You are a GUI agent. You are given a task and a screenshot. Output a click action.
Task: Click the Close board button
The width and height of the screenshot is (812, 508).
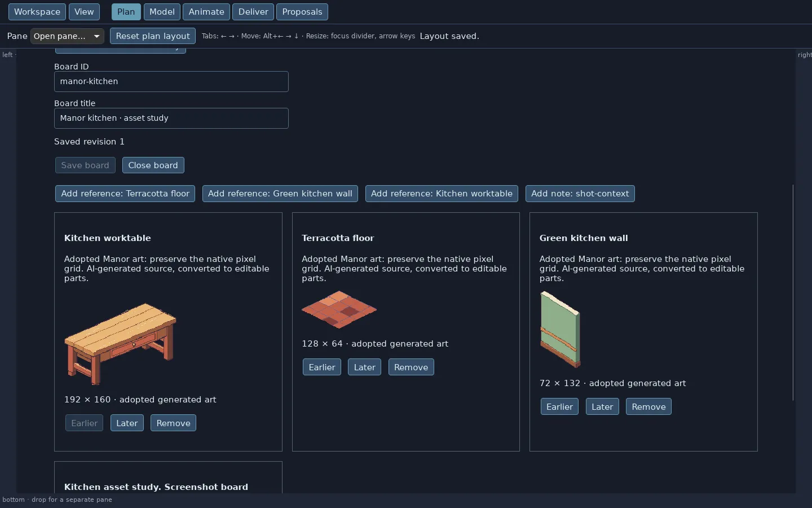coord(153,165)
